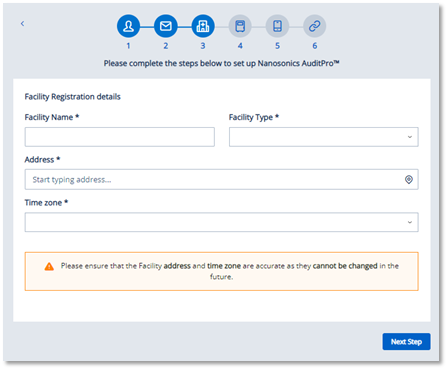448x370 pixels.
Task: Click the step number 6 label
Action: [315, 46]
